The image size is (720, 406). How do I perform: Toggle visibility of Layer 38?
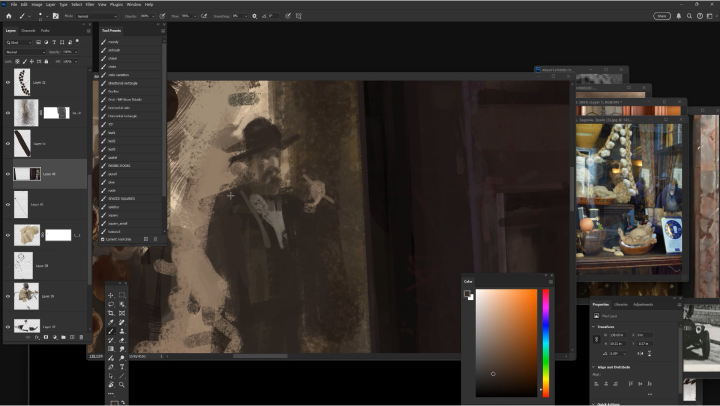8,265
